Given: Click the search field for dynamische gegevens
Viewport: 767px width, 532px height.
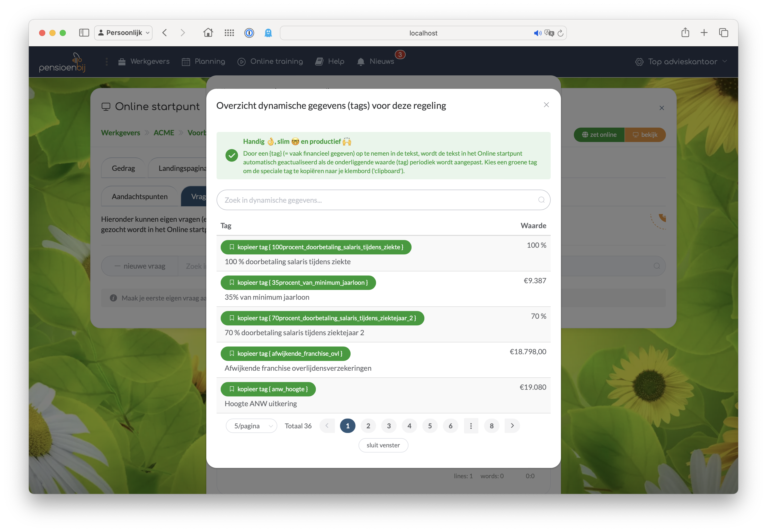Looking at the screenshot, I should pyautogui.click(x=383, y=200).
